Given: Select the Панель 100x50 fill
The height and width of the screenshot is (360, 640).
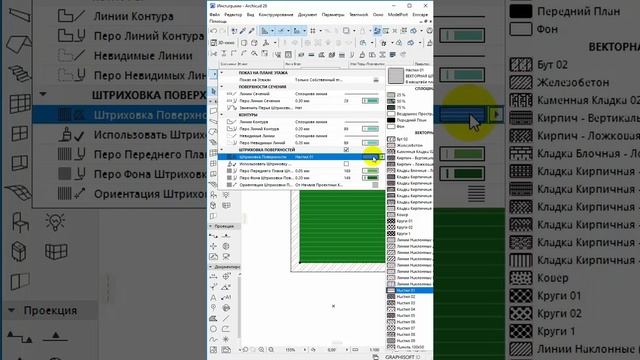Looking at the screenshot, I should tap(409, 347).
